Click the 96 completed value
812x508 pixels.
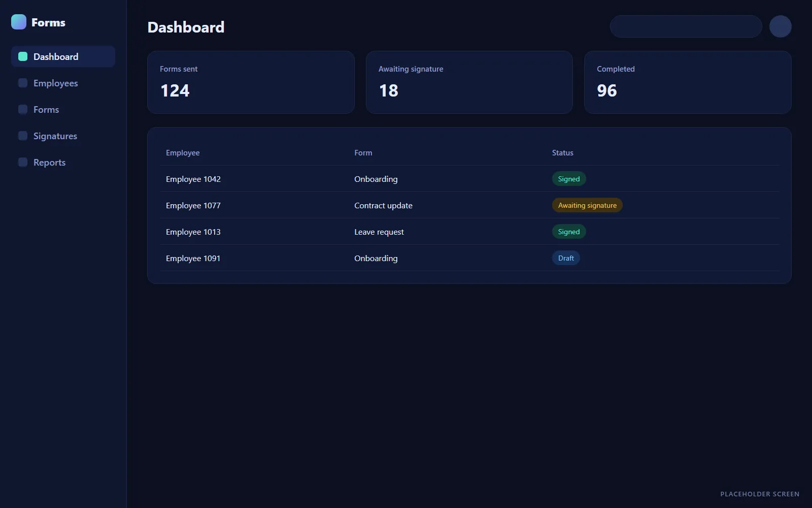tap(607, 90)
